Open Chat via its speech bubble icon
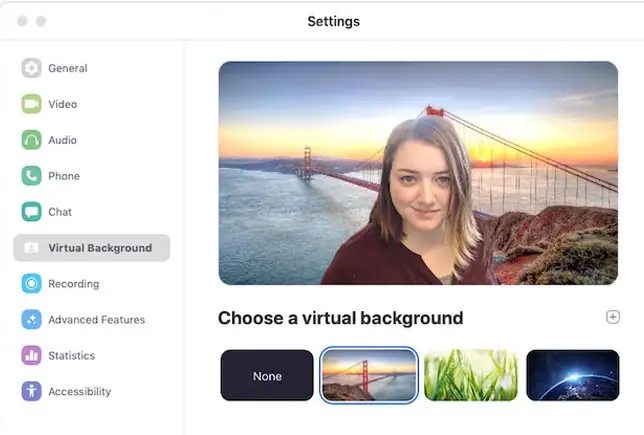The width and height of the screenshot is (644, 435). 31,212
